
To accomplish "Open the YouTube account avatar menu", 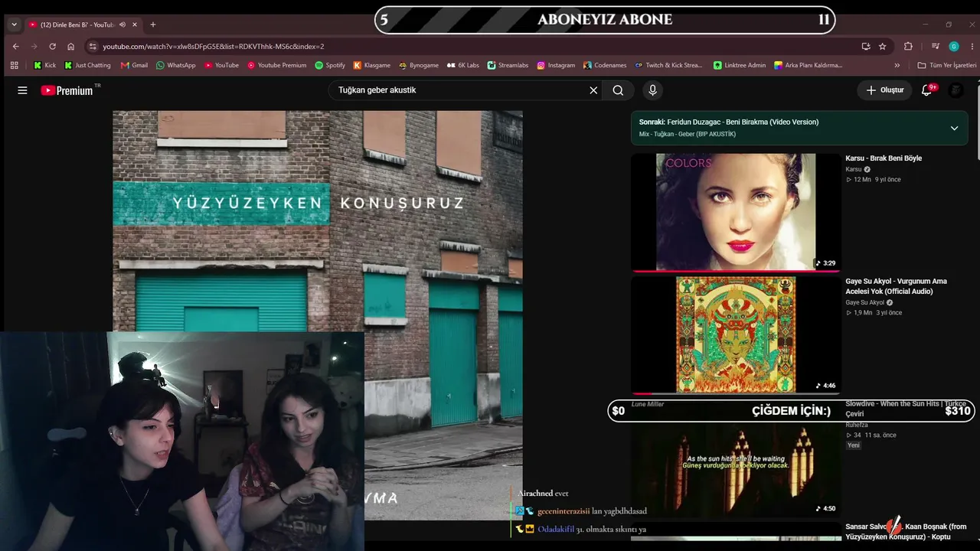I will (x=956, y=90).
